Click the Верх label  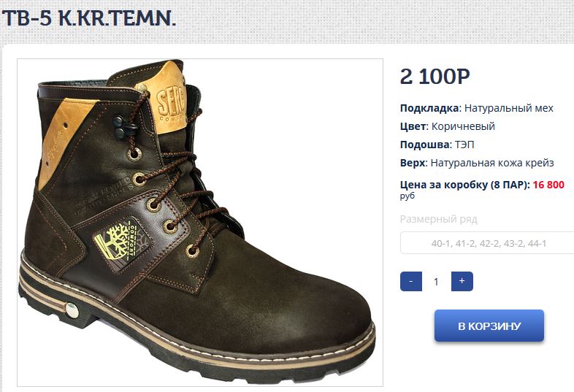(412, 163)
